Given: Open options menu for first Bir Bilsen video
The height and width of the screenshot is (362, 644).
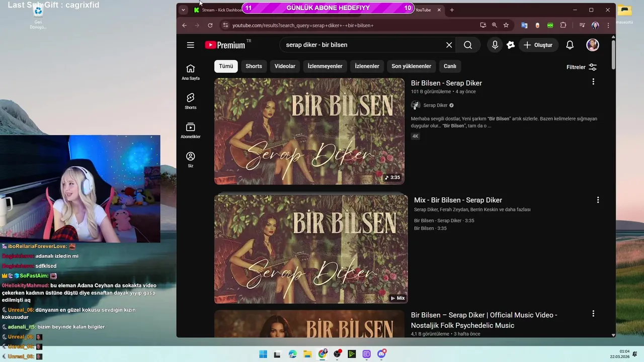Looking at the screenshot, I should tap(593, 81).
